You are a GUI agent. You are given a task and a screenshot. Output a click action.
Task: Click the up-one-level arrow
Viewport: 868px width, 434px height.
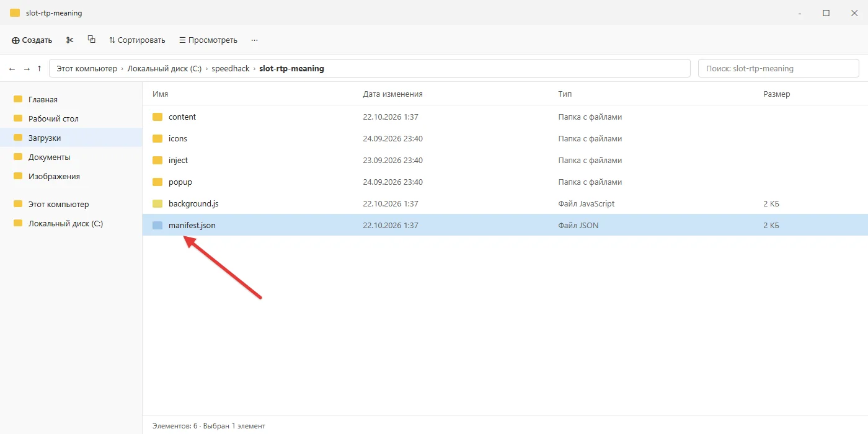coord(40,68)
